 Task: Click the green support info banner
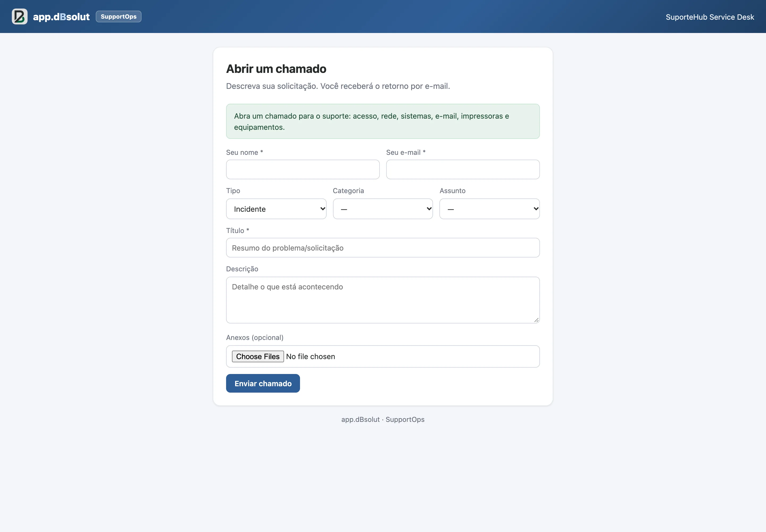tap(383, 121)
